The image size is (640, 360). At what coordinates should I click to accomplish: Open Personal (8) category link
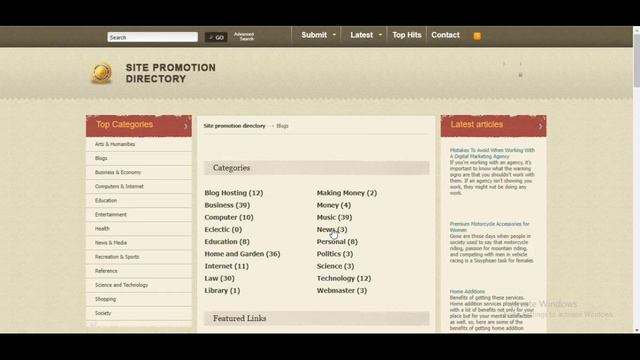click(x=337, y=242)
